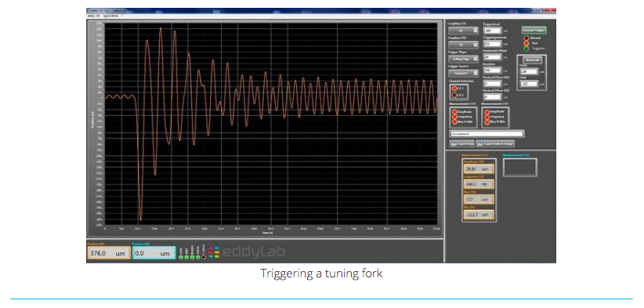Click the Export Data icon button
The width and height of the screenshot is (644, 308).
click(x=462, y=143)
